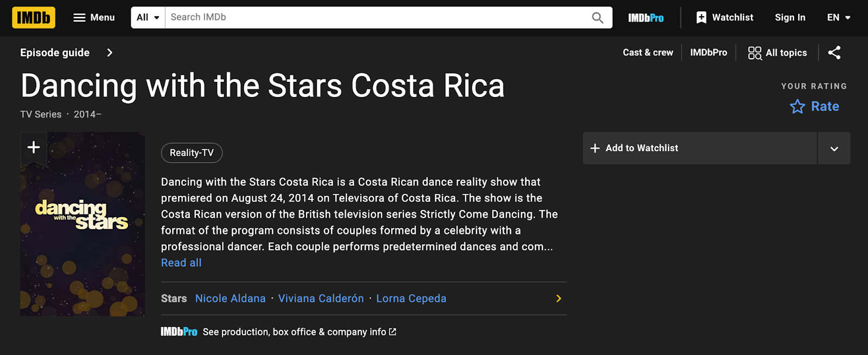Open Viviana Calderón's profile
Viewport: 868px width, 355px height.
[x=321, y=299]
